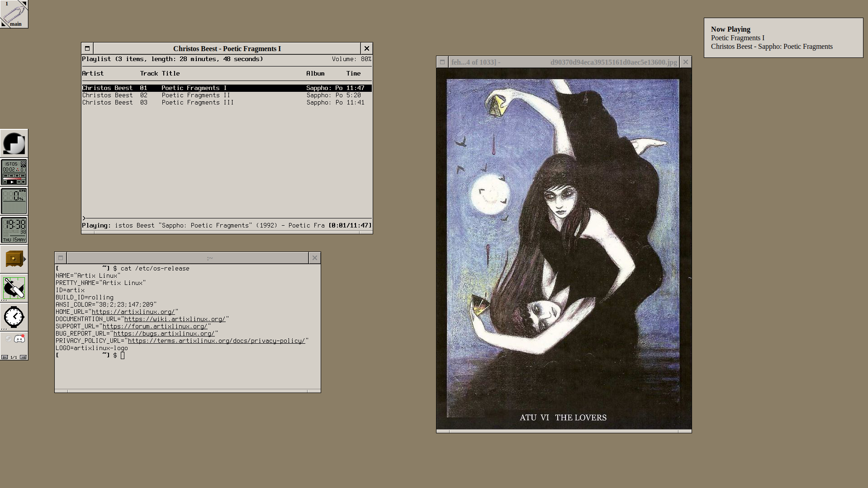
Task: Click the digital clock dockapp
Action: pos(14,230)
